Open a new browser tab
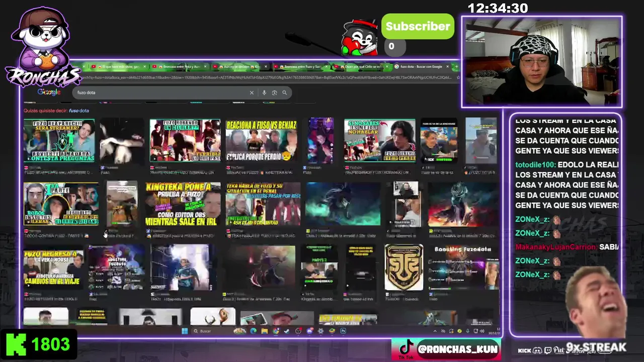The width and height of the screenshot is (644, 362). pos(456,66)
